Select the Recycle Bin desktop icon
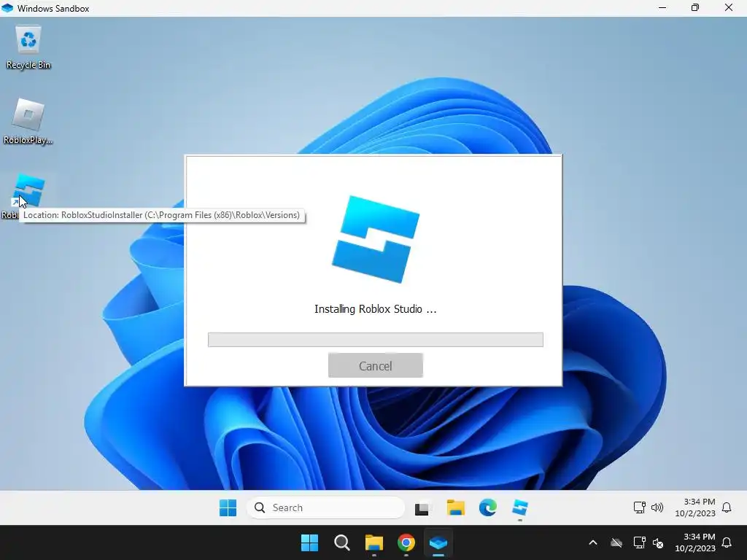The image size is (747, 560). point(28,47)
